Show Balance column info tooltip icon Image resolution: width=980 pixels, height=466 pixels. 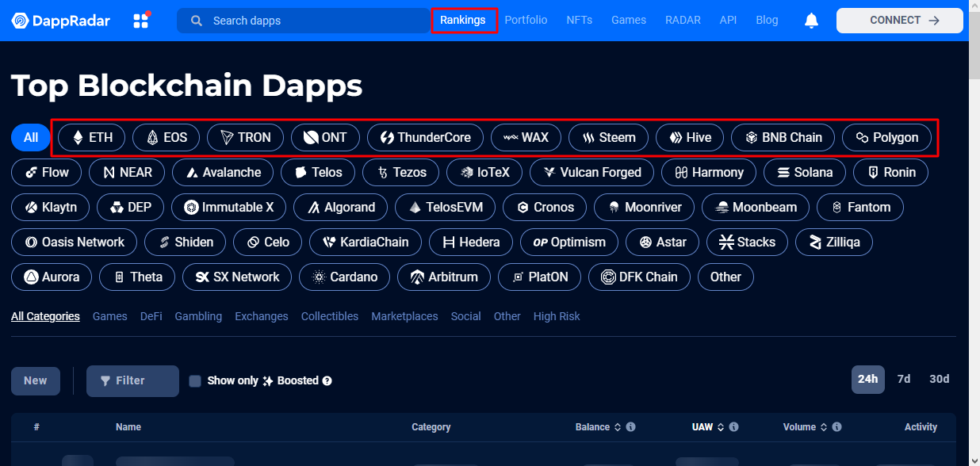(631, 427)
